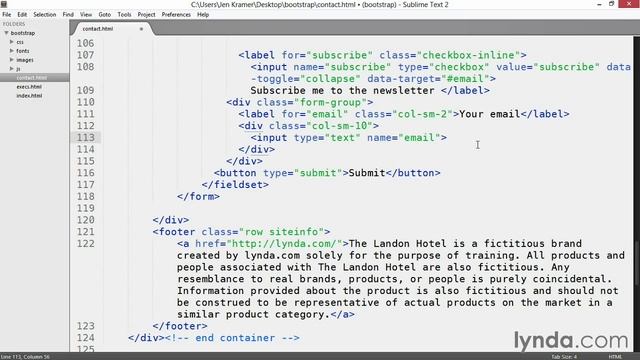Click the Submit button text in code
640x360 pixels.
[x=367, y=173]
